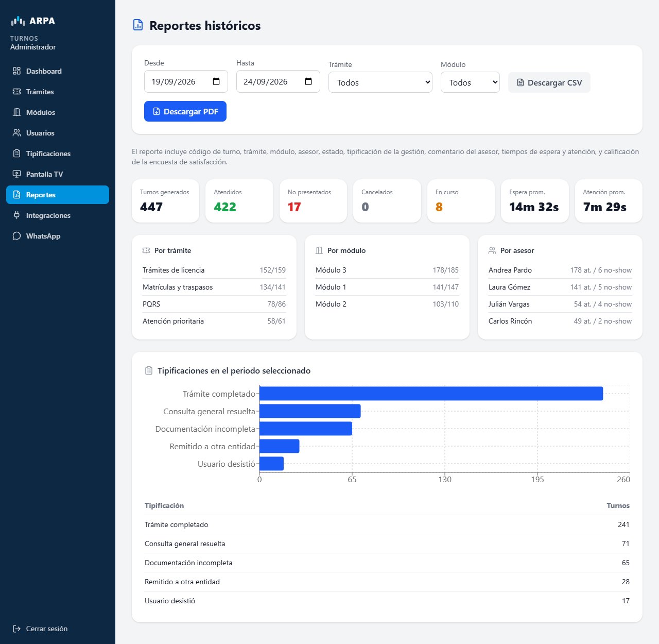This screenshot has width=659, height=644.
Task: Click the Módulo 3 row
Action: [387, 270]
